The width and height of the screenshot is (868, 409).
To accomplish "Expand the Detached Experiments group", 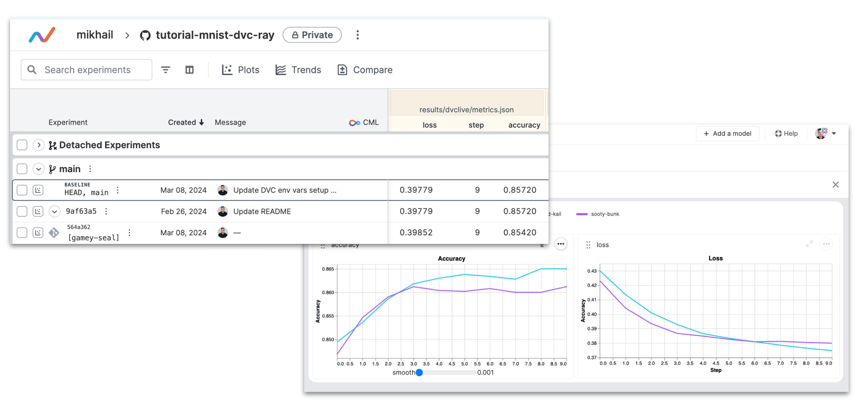I will [38, 145].
